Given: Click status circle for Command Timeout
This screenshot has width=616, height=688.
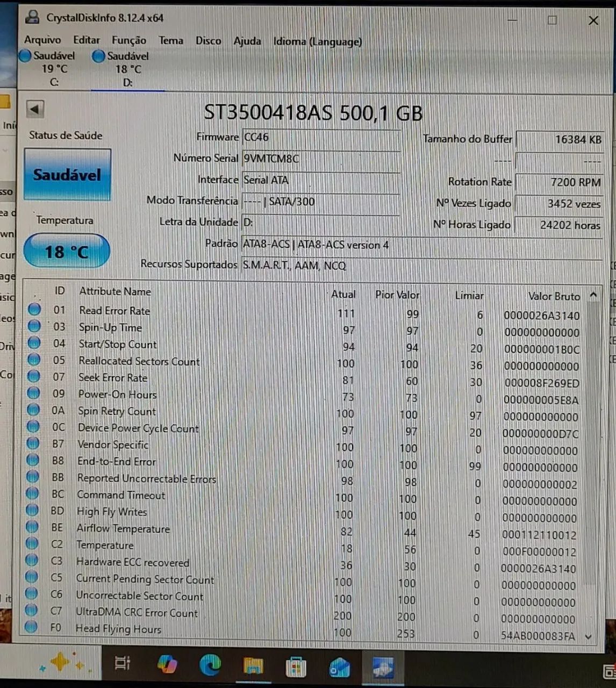Looking at the screenshot, I should click(x=32, y=493).
